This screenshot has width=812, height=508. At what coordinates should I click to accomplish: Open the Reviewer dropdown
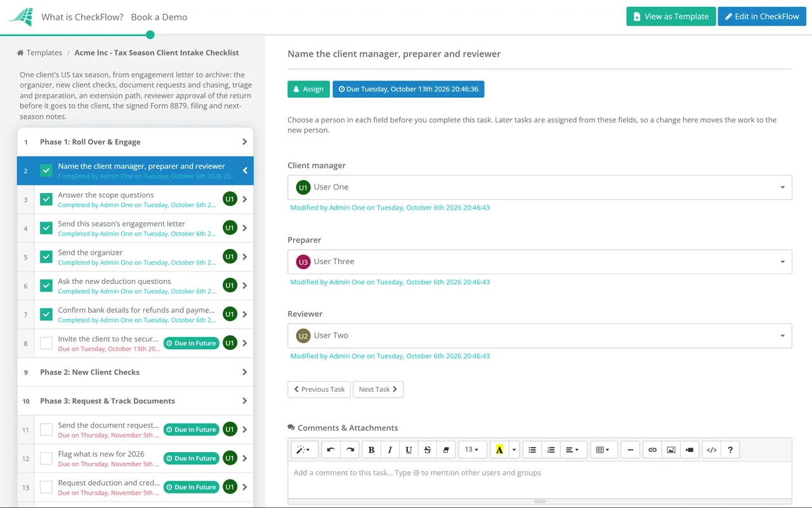tap(540, 335)
